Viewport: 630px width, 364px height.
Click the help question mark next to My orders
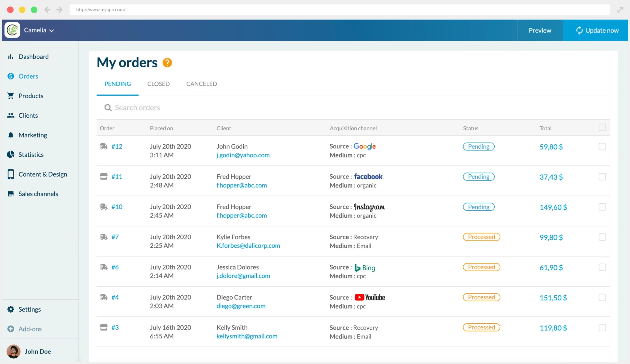(x=168, y=62)
